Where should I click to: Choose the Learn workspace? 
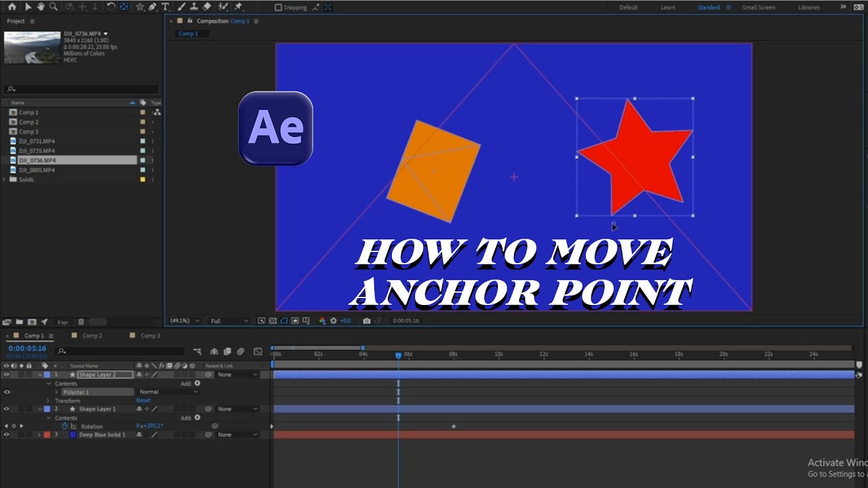coord(668,7)
